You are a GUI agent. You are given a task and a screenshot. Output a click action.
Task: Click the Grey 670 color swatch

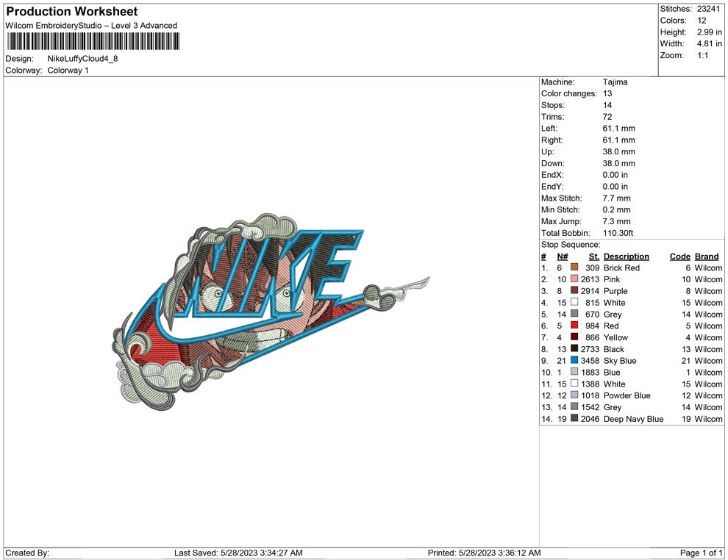pyautogui.click(x=574, y=314)
